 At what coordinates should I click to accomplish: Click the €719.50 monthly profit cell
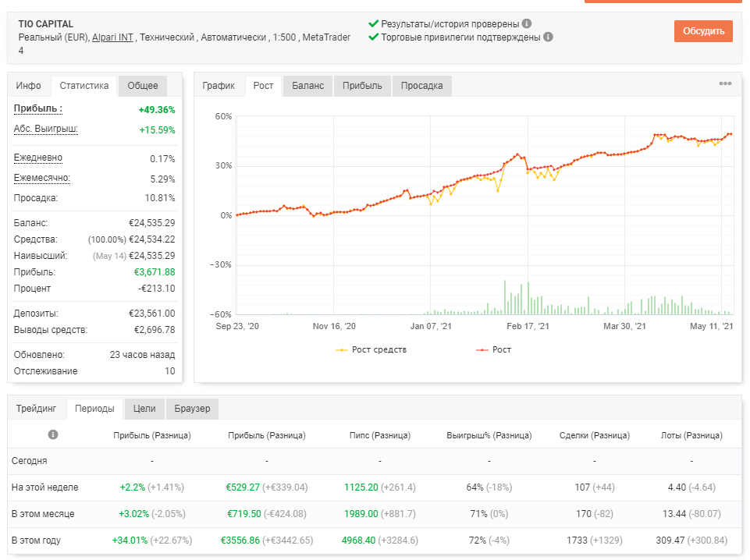[244, 514]
